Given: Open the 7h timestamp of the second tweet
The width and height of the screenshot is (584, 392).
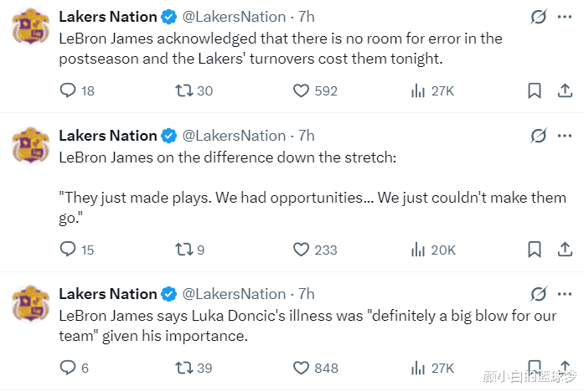Looking at the screenshot, I should pyautogui.click(x=307, y=136).
